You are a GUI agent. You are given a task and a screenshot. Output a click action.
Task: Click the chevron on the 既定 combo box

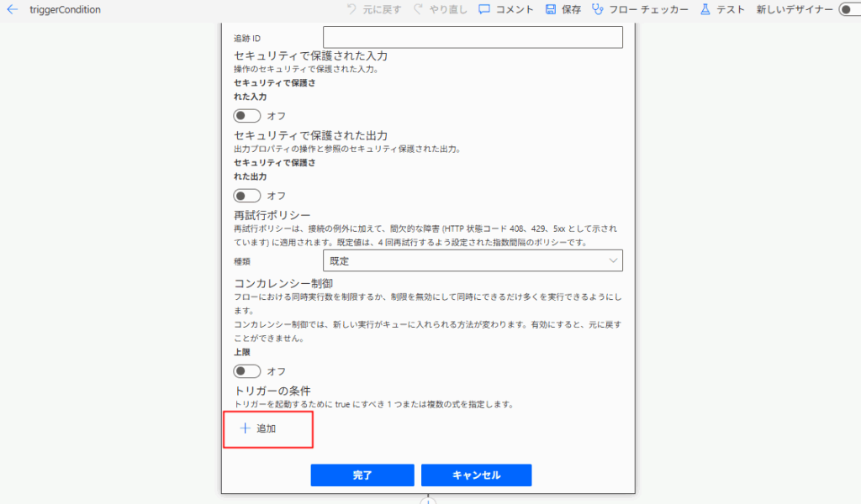(x=613, y=260)
